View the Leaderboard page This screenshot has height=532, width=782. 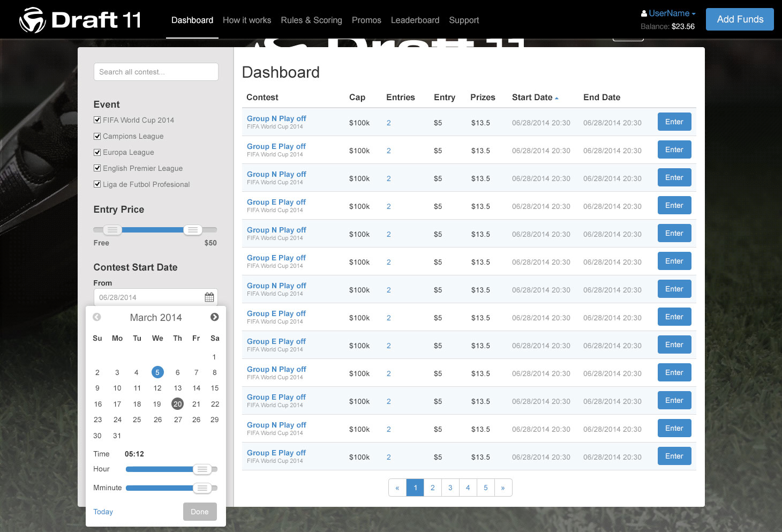(x=415, y=20)
